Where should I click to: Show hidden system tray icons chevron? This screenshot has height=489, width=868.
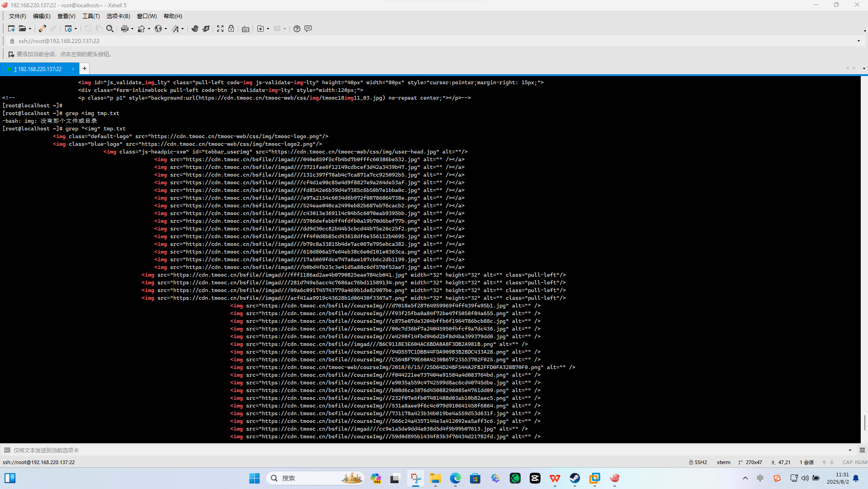coord(745,478)
